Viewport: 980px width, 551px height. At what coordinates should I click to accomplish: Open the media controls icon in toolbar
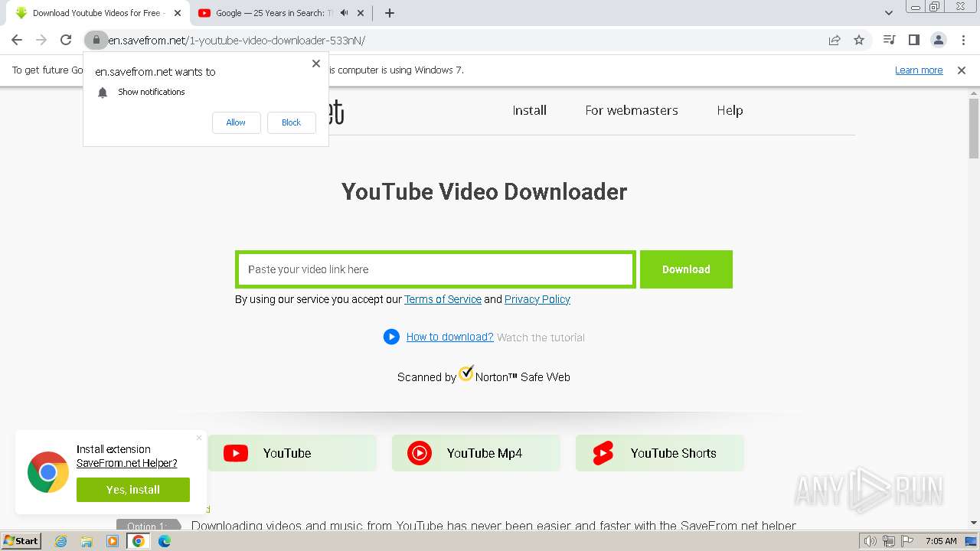[889, 40]
